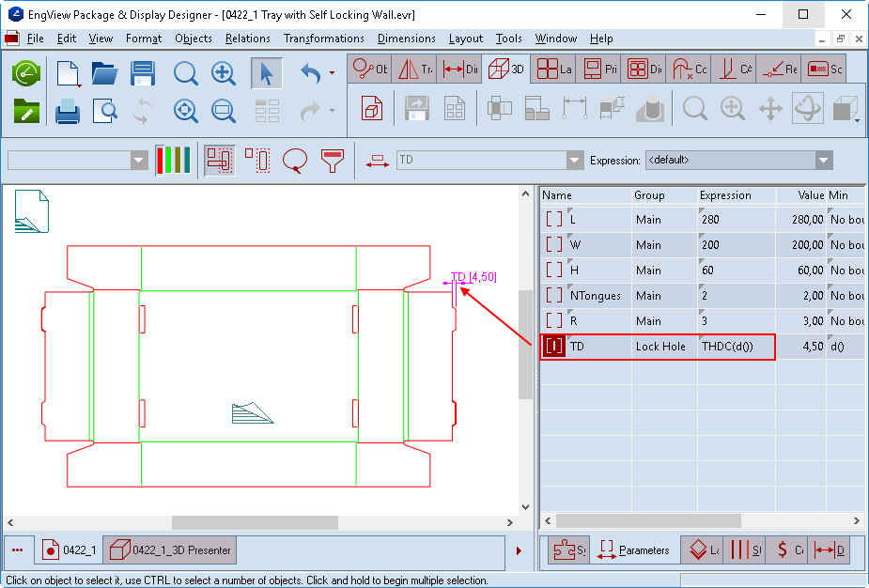This screenshot has height=588, width=869.
Task: Open the empty style dropdown at left
Action: (x=139, y=161)
